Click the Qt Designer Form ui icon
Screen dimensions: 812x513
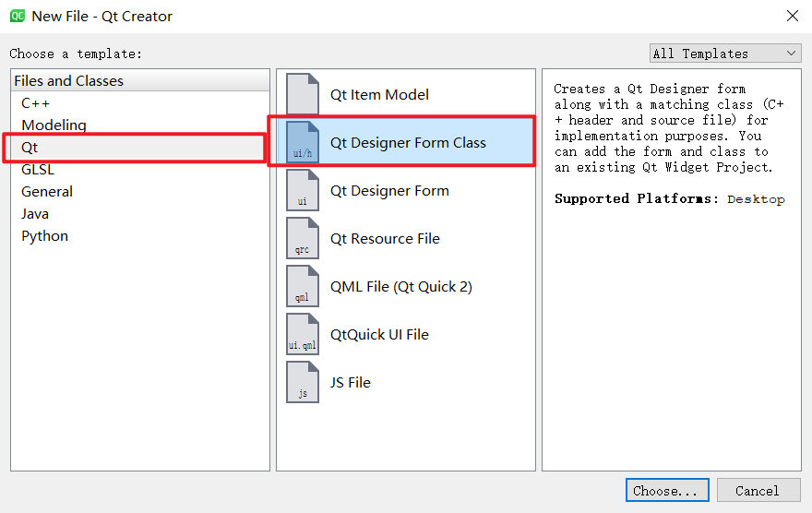[x=303, y=190]
